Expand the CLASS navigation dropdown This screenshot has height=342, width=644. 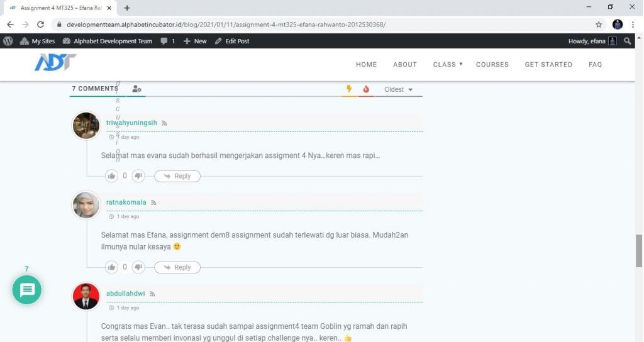point(447,64)
